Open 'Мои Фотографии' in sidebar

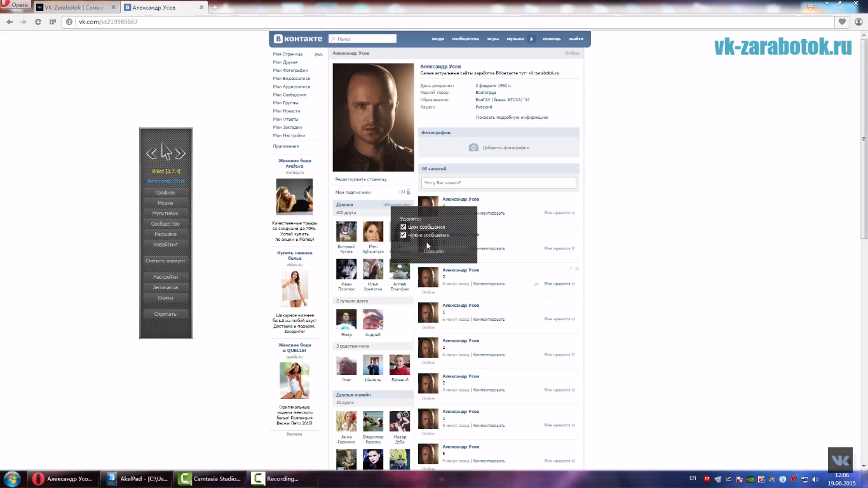point(290,71)
